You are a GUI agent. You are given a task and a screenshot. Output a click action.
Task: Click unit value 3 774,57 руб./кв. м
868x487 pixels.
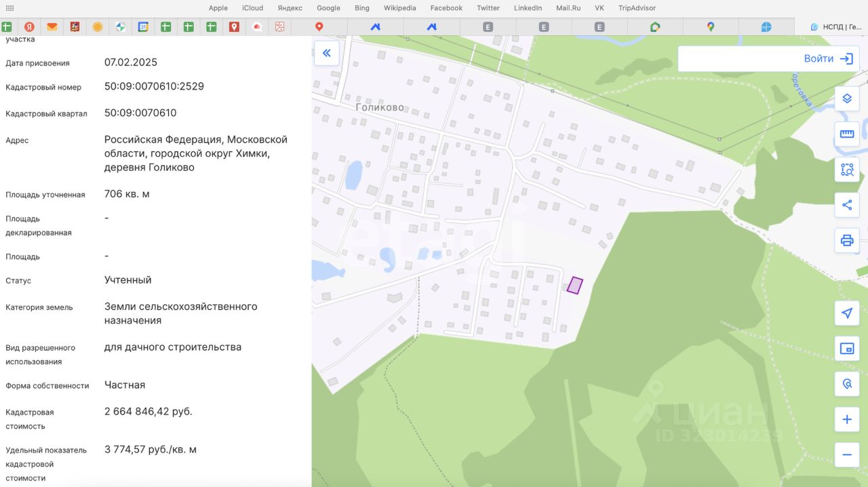click(151, 450)
